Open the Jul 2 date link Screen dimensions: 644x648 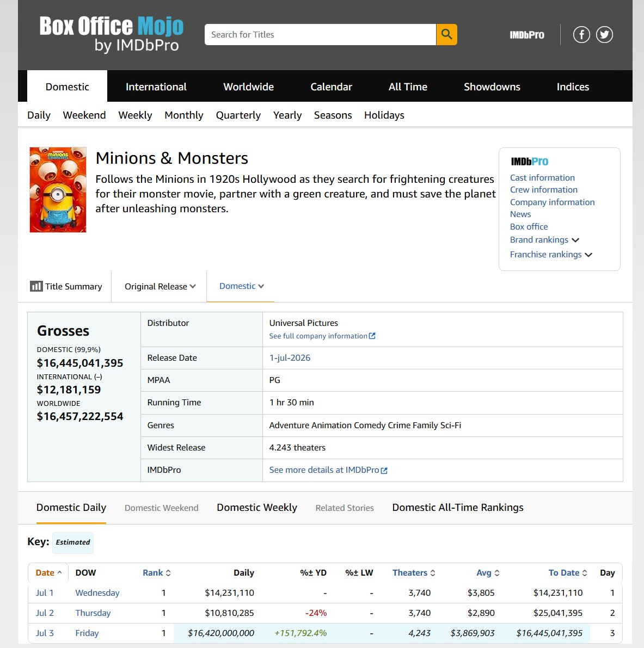click(x=45, y=613)
